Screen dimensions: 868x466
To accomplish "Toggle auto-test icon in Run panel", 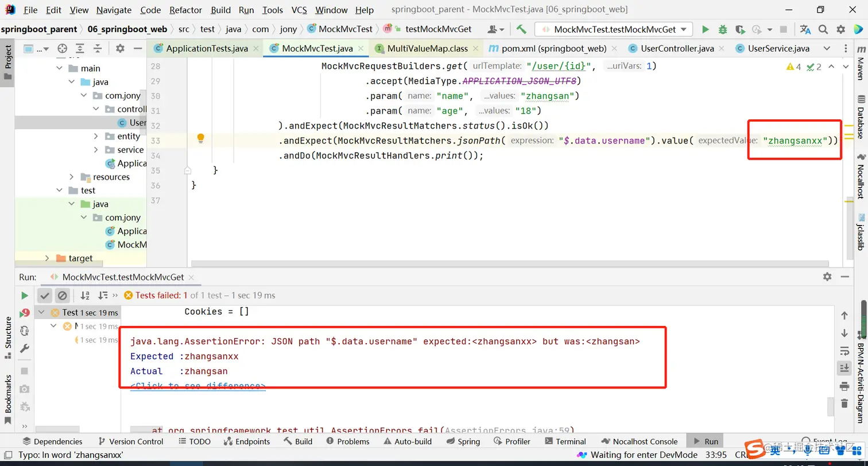I will pos(25,331).
